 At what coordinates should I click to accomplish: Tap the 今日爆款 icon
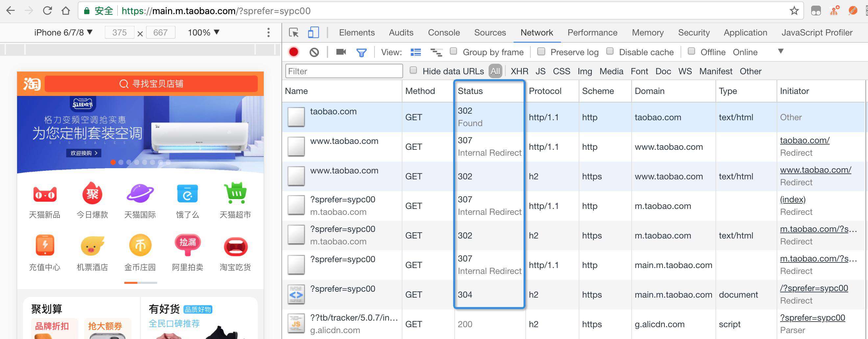[x=92, y=193]
